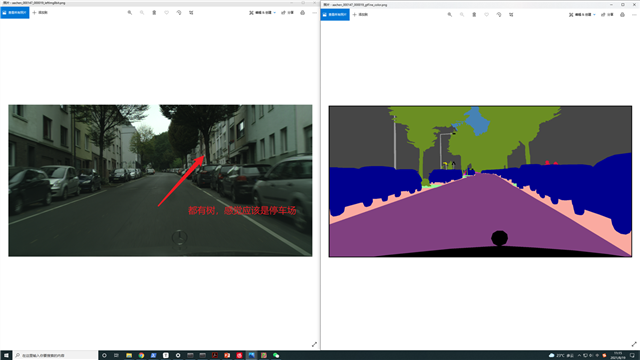Open 'Edit & Create' dropdown in right window

[582, 15]
